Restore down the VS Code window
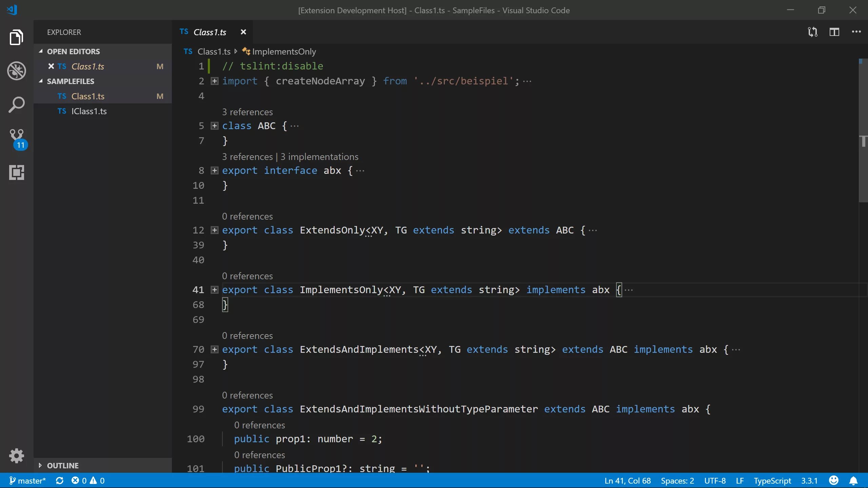The width and height of the screenshot is (868, 488). (x=822, y=10)
